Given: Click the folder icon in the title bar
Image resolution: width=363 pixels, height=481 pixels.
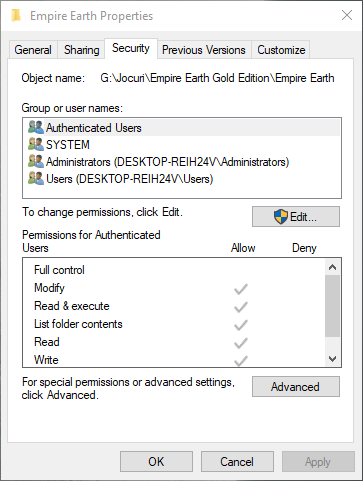Looking at the screenshot, I should point(16,16).
